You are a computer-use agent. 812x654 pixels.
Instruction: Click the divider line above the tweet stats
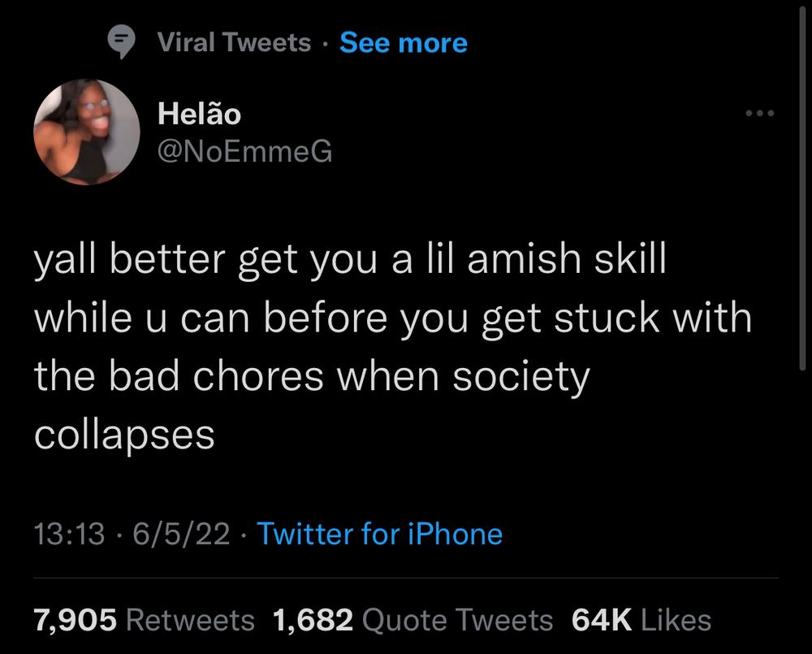click(x=406, y=578)
